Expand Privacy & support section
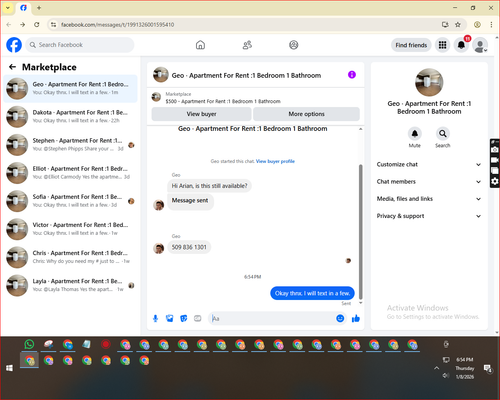The height and width of the screenshot is (400, 500). (x=429, y=216)
